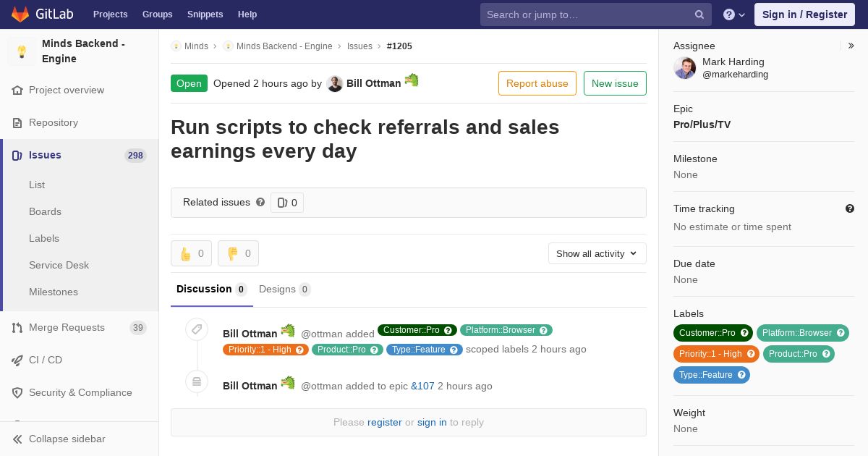The height and width of the screenshot is (456, 868).
Task: Open the Help question-mark dropdown in navbar
Action: point(734,14)
